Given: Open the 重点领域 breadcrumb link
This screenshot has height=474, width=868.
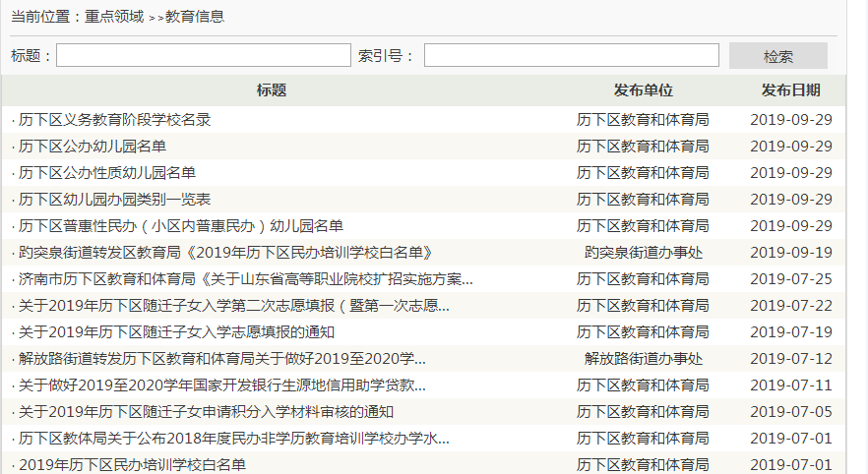Looking at the screenshot, I should [x=114, y=17].
